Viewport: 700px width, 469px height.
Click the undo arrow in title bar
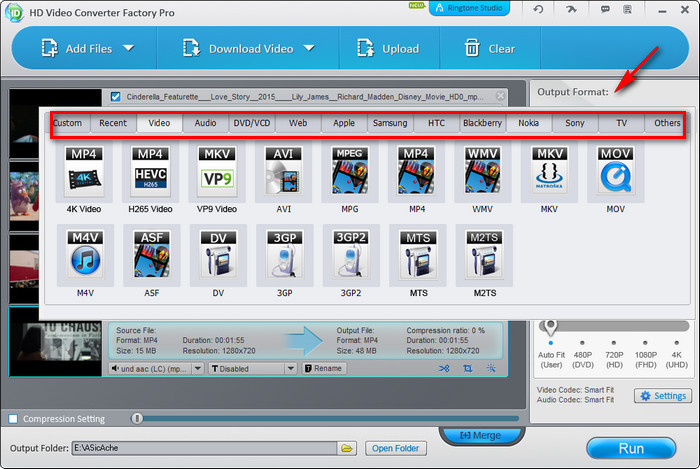coord(538,9)
